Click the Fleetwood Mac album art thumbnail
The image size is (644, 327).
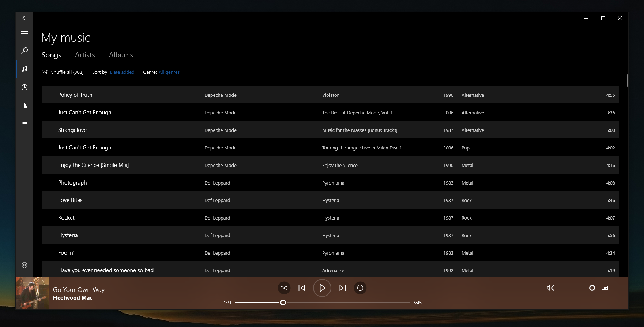[32, 293]
